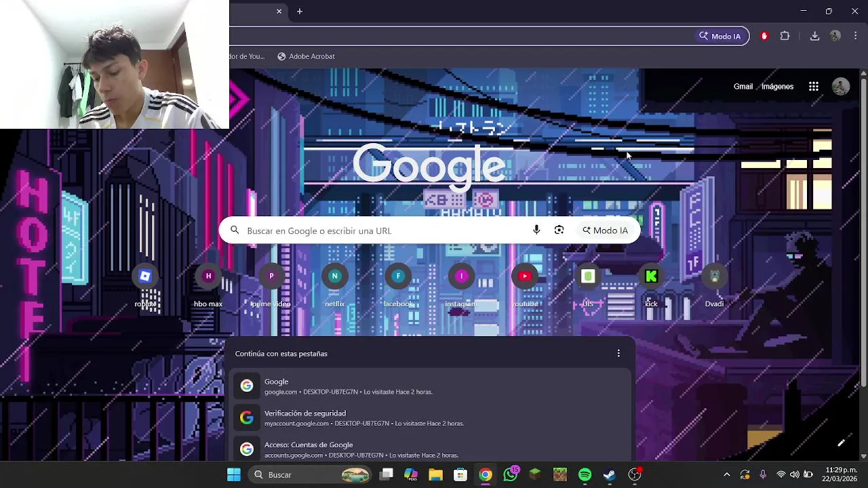868x488 pixels.
Task: Open Microsoft 365 Copilot in the taskbar
Action: click(411, 474)
